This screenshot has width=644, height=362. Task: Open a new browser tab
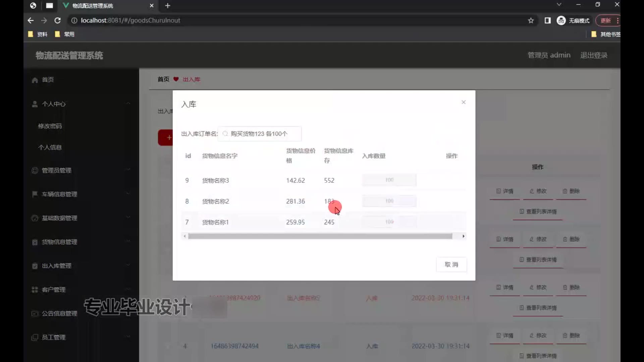click(168, 6)
